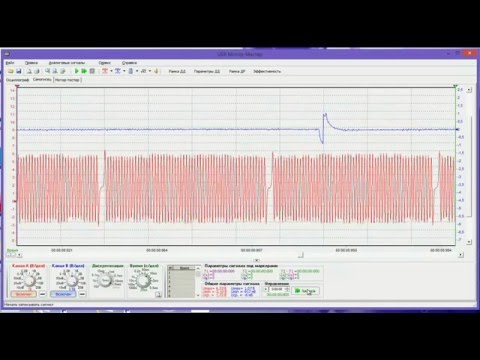Switch to the Самописец tab

[x=42, y=80]
